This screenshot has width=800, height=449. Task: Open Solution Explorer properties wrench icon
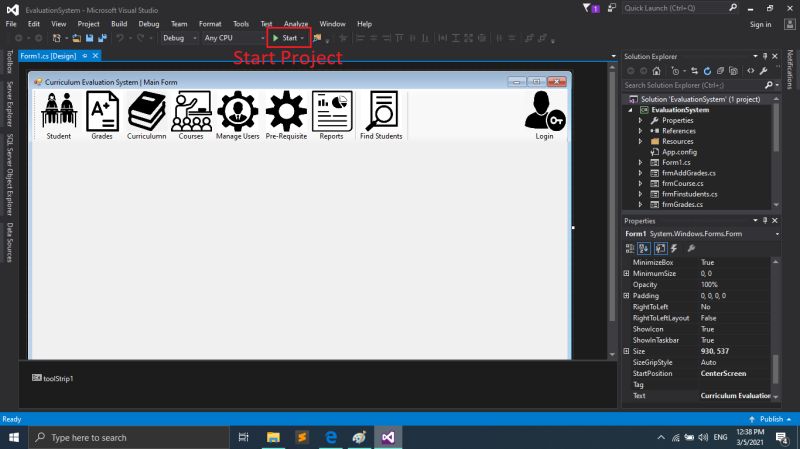pos(763,71)
